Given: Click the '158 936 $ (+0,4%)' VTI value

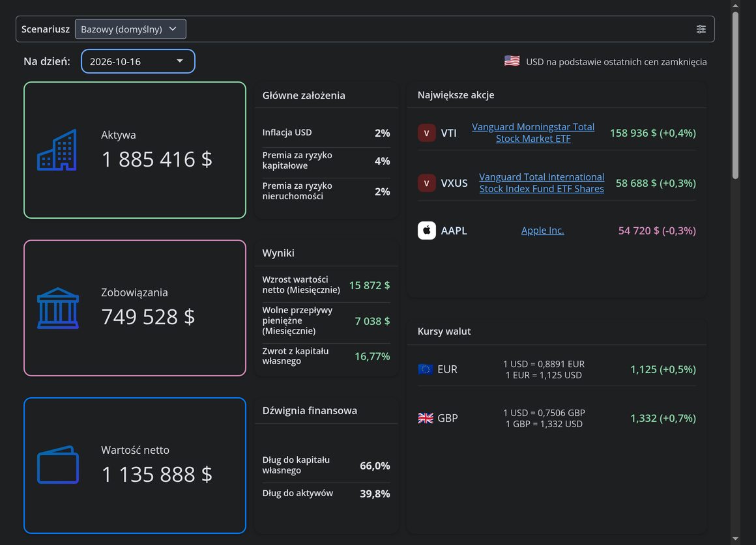Looking at the screenshot, I should (653, 133).
